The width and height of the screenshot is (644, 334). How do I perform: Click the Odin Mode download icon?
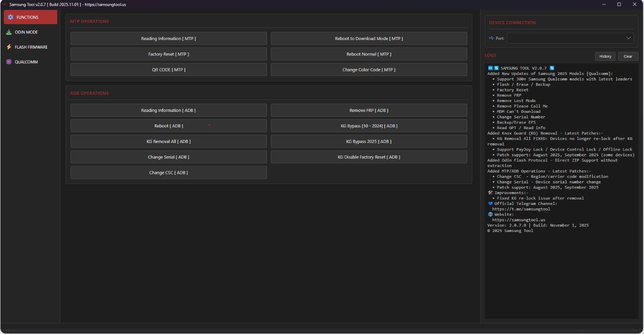click(9, 32)
